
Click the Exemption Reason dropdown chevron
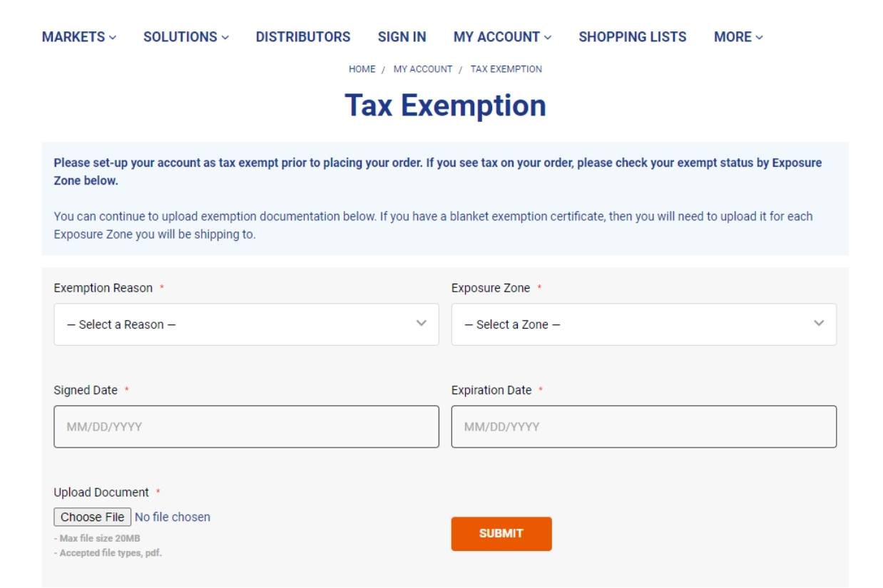click(x=423, y=322)
